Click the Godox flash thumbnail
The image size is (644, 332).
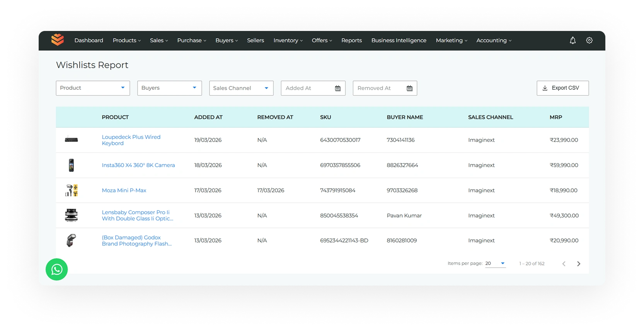(72, 240)
